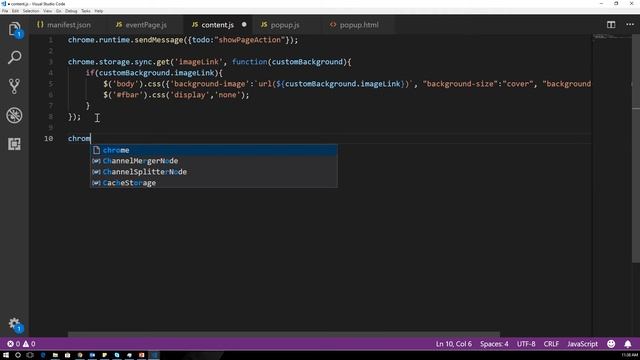Screen dimensions: 640x360
Task: Open the Debug view in activity bar
Action: (x=14, y=115)
